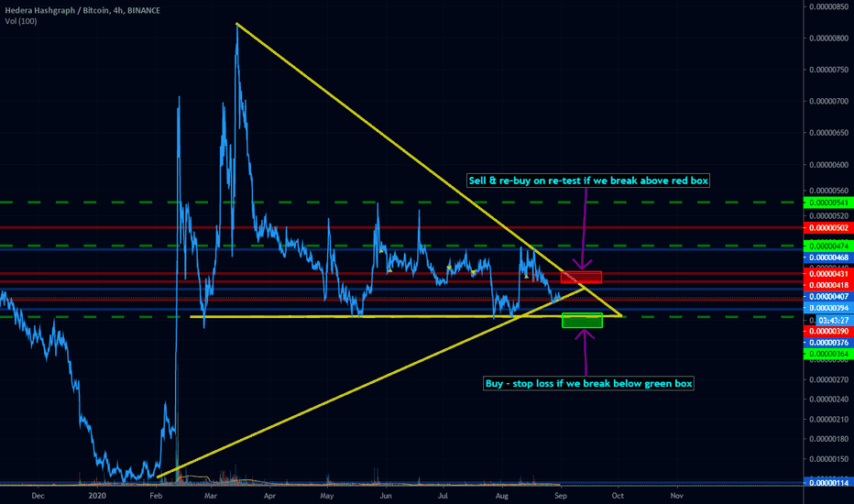854x504 pixels.
Task: Click the blue 0.00000114 price label
Action: click(828, 483)
